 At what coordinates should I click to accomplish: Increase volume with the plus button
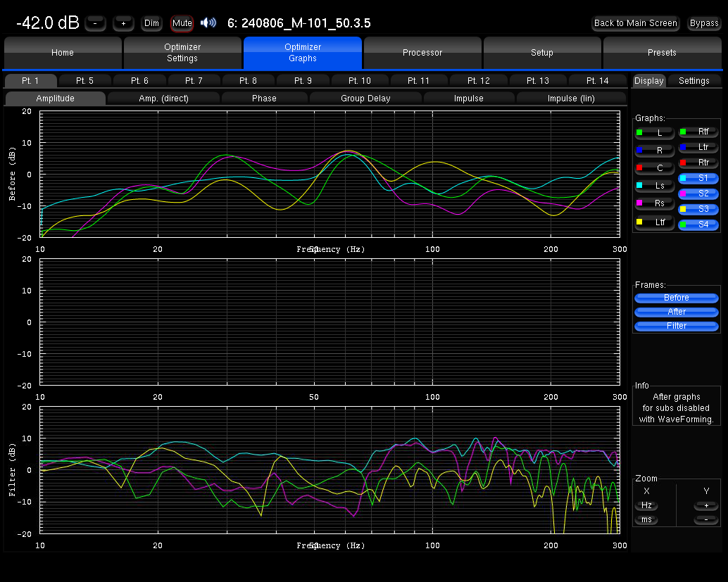(123, 23)
